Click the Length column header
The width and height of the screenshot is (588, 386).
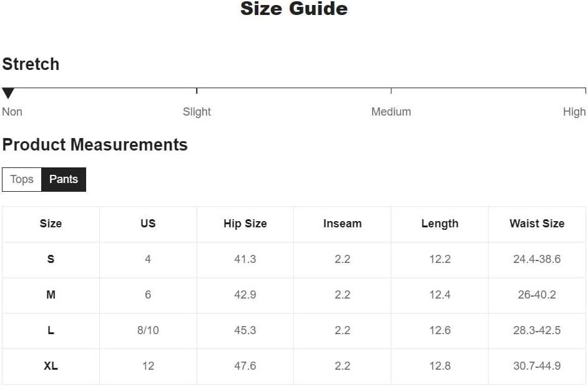click(x=439, y=224)
